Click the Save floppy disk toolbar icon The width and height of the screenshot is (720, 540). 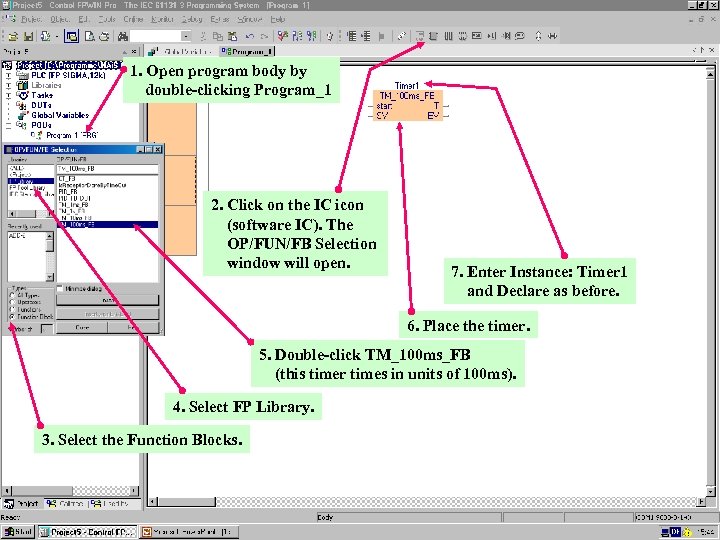coord(28,36)
